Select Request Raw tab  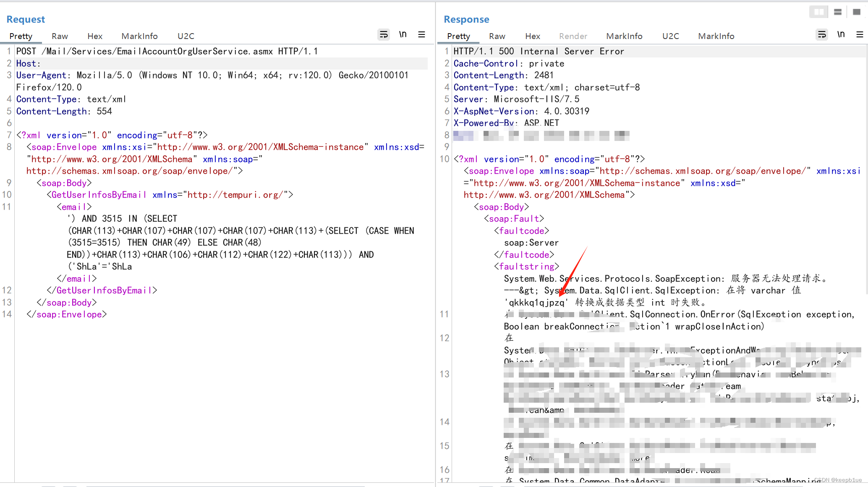pos(60,36)
